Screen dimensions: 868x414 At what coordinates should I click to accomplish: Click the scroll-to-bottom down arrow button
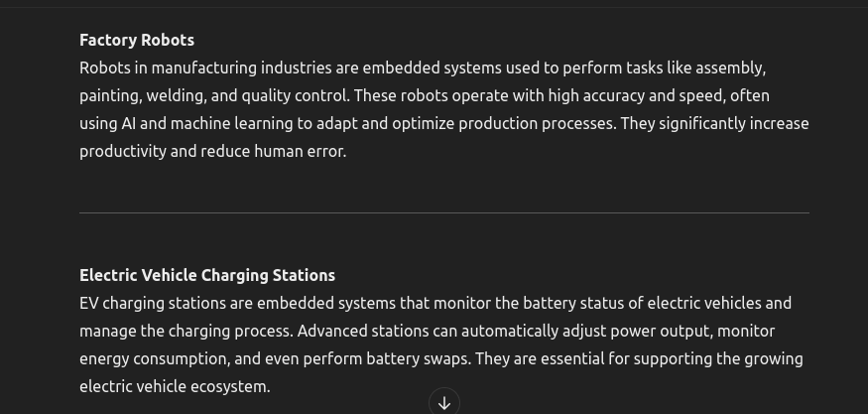[x=444, y=403]
